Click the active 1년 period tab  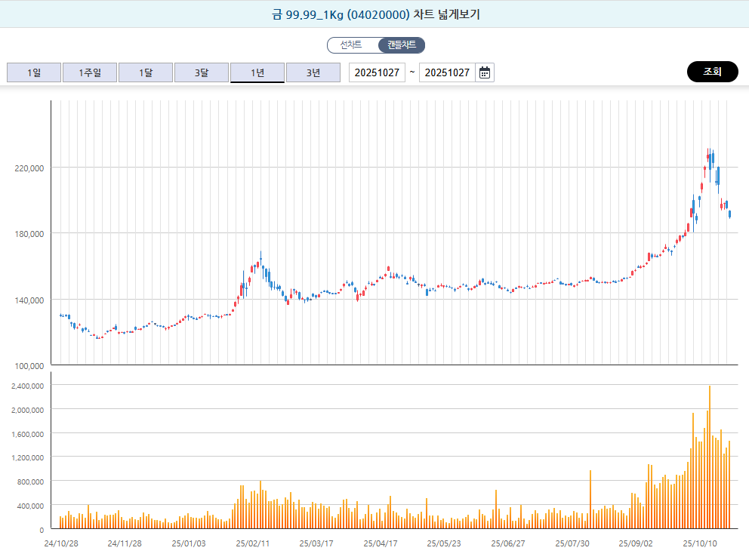pyautogui.click(x=257, y=72)
